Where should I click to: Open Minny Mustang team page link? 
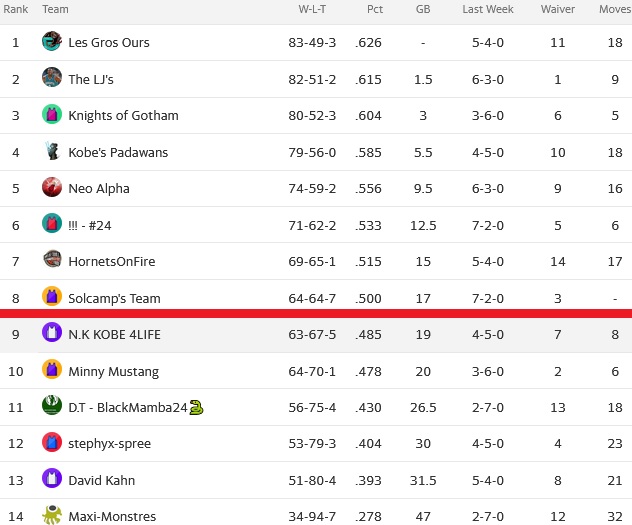click(x=114, y=371)
